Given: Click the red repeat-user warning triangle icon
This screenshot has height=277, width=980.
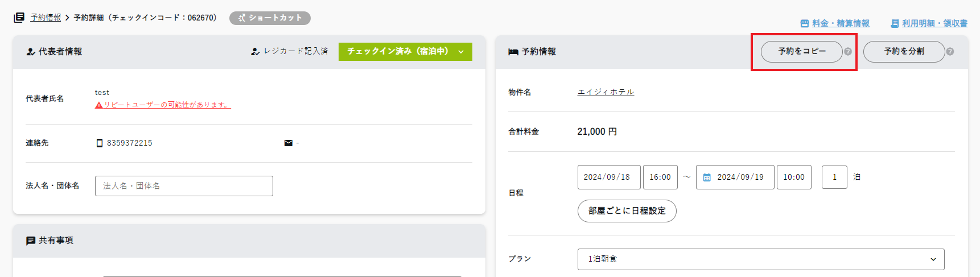Looking at the screenshot, I should click(x=98, y=105).
